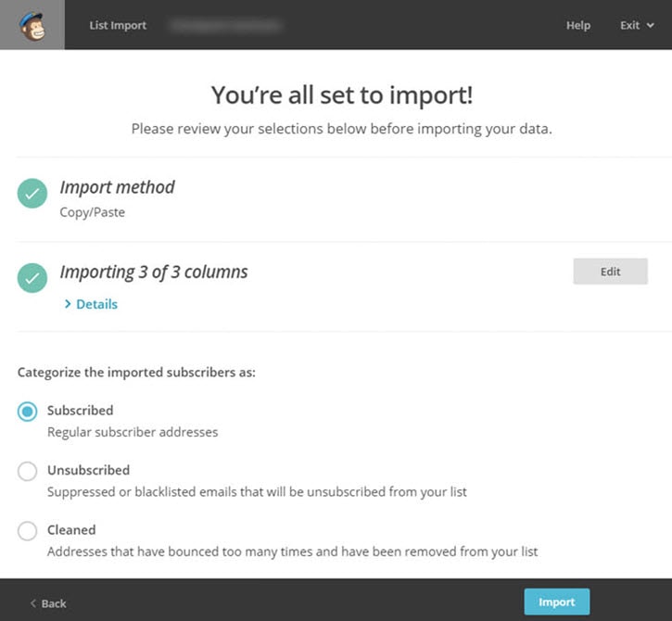Viewport: 672px width, 621px height.
Task: Expand the Details section
Action: (96, 304)
